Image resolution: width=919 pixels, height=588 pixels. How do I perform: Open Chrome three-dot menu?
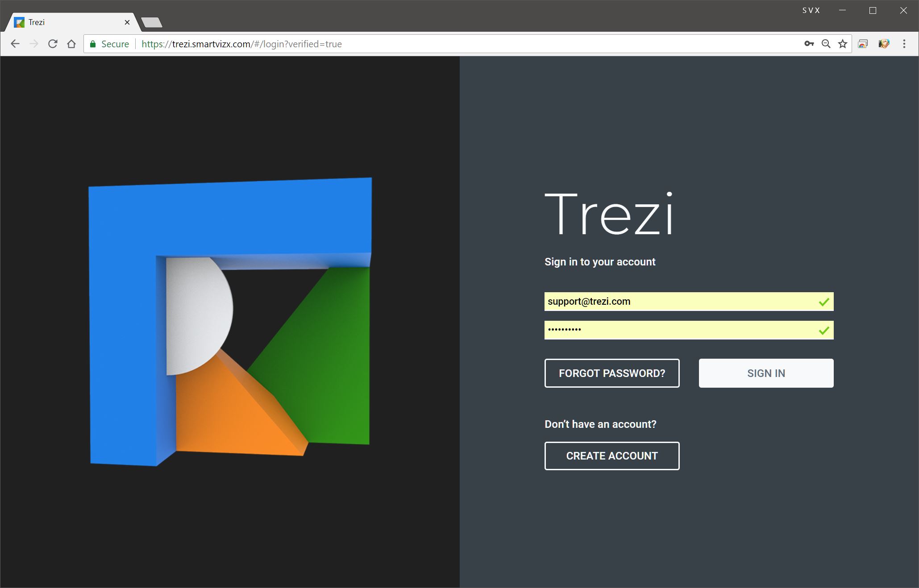point(904,44)
